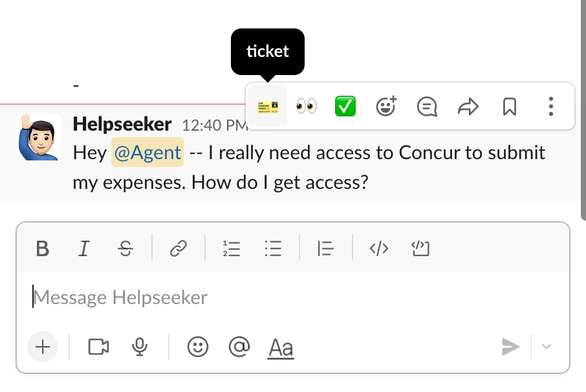Open the attachments and shortcuts plus menu

click(43, 347)
